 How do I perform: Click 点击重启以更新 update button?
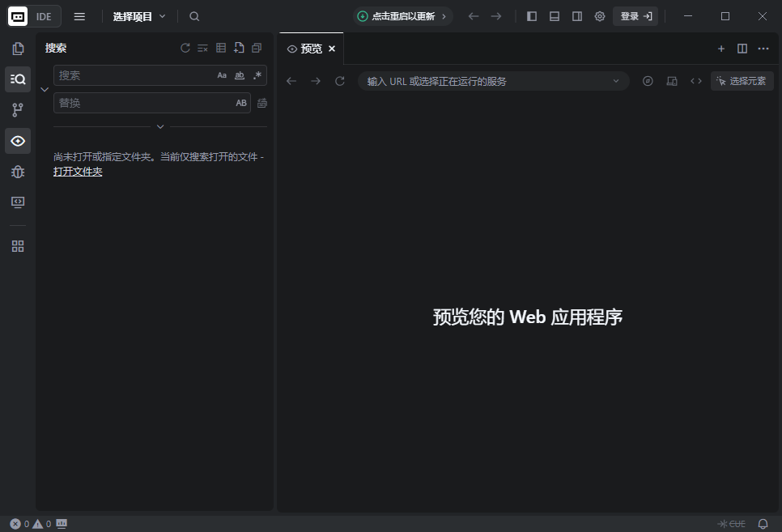403,16
